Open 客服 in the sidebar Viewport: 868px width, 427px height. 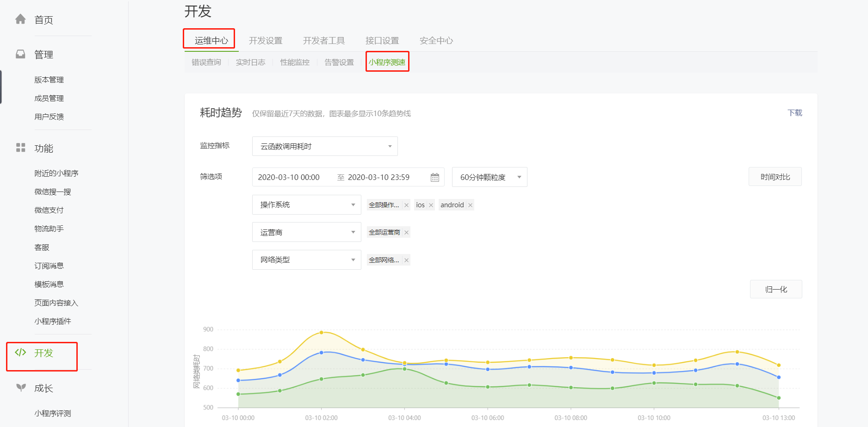(42, 247)
